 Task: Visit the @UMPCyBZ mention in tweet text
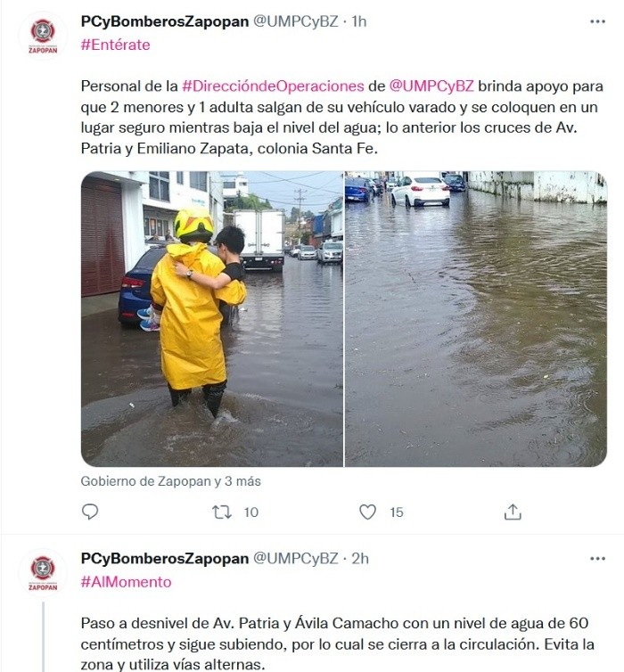[431, 86]
